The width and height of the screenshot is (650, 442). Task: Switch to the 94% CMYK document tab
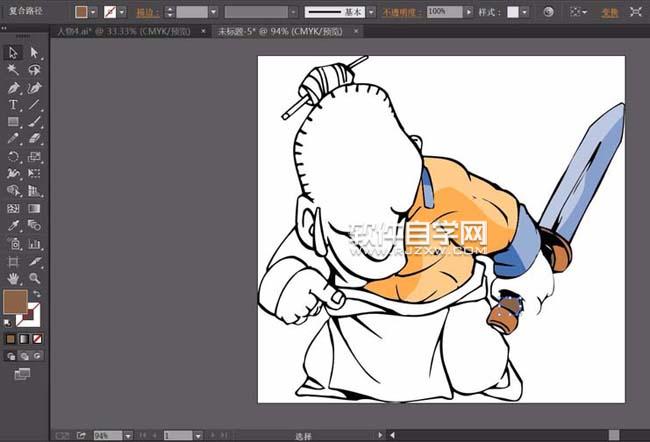(x=280, y=32)
